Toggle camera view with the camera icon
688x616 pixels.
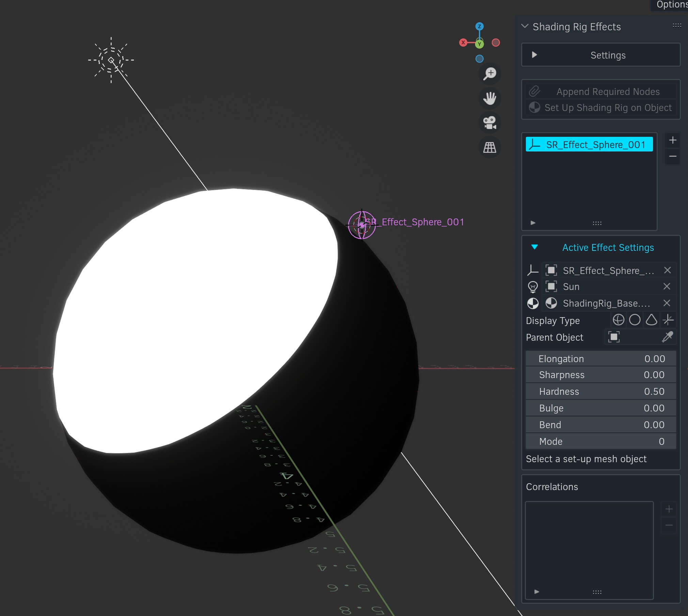coord(490,123)
